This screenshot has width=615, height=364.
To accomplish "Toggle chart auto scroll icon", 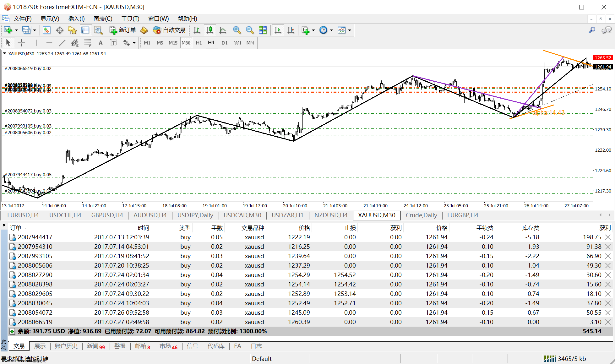I will [x=278, y=30].
